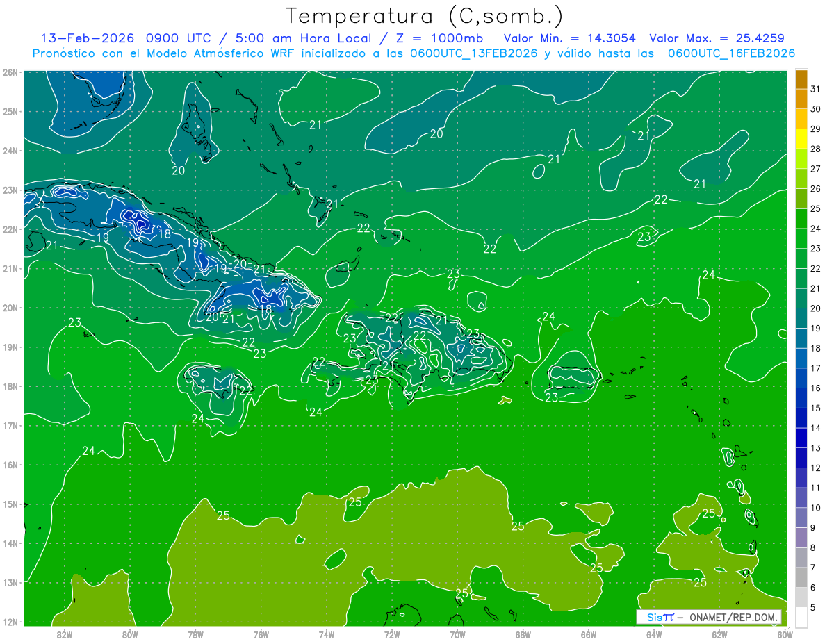Click the "19N" latitude label

[x=10, y=347]
